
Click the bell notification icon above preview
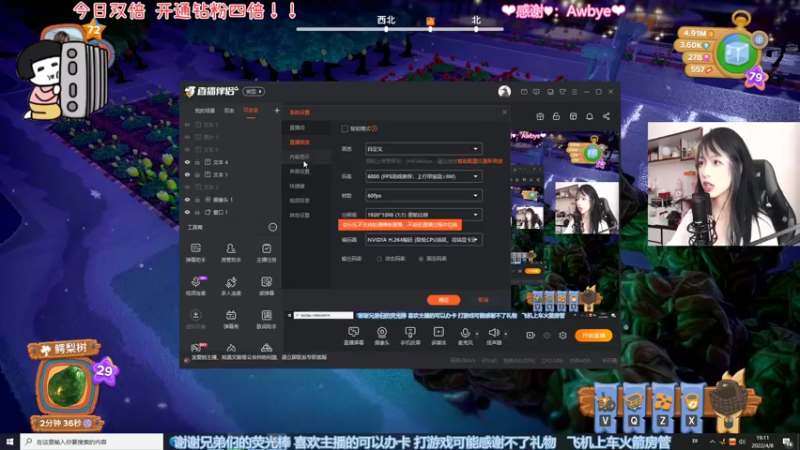[x=589, y=116]
